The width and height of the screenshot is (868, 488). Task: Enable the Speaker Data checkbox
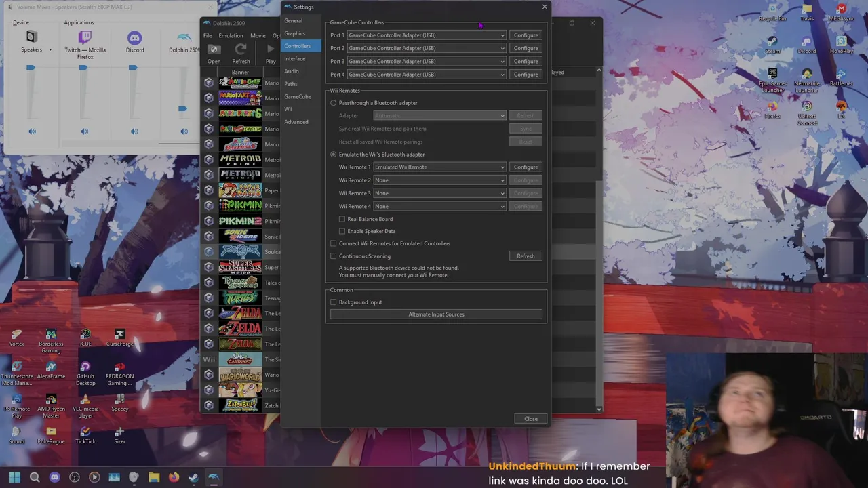342,231
